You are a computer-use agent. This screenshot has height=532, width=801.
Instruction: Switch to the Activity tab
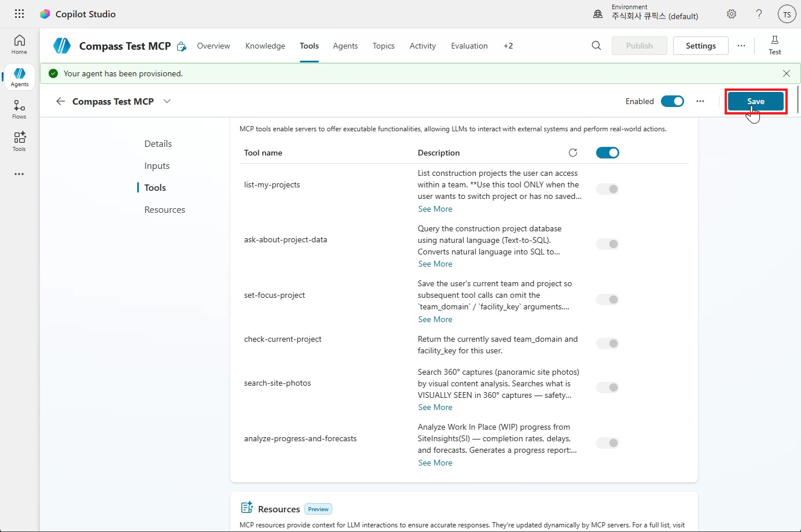pos(422,46)
